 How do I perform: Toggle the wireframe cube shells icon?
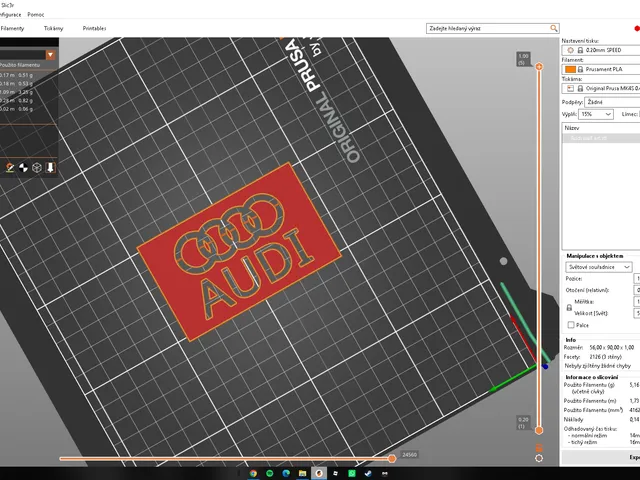(37, 167)
